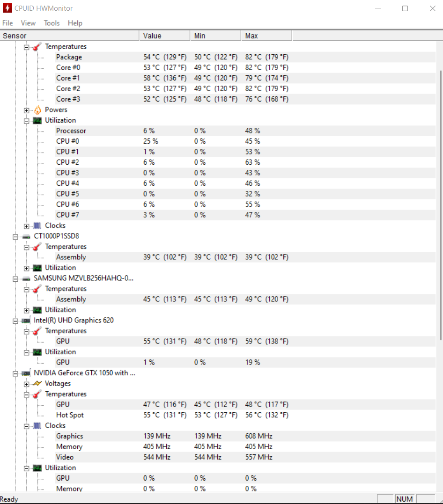
Task: Click the flame icon next to Powers
Action: click(37, 110)
